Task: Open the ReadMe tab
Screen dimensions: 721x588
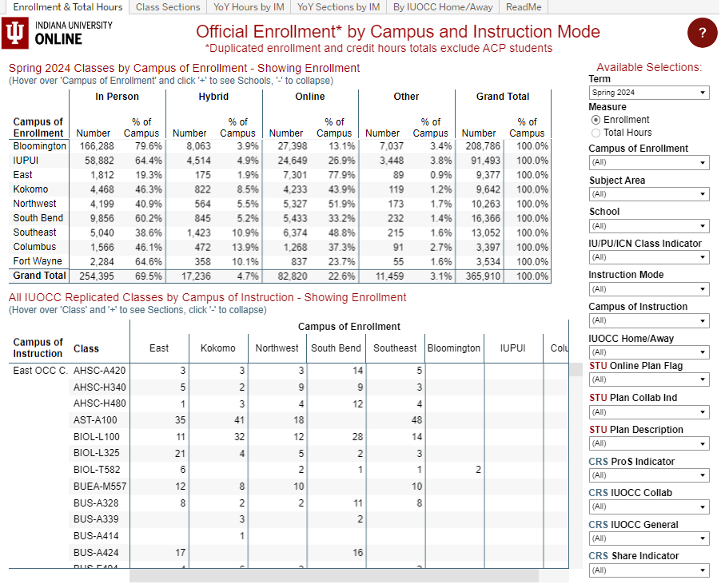Action: pos(523,7)
